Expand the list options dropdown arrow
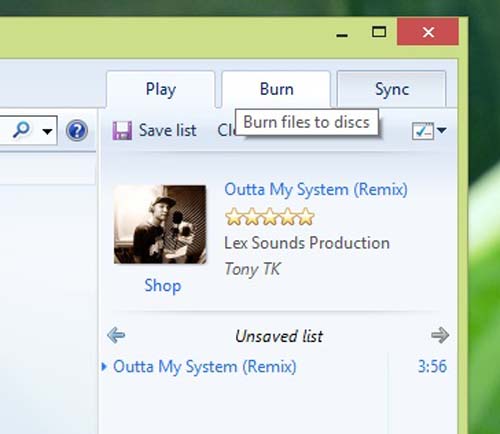The width and height of the screenshot is (500, 434). pos(441,130)
